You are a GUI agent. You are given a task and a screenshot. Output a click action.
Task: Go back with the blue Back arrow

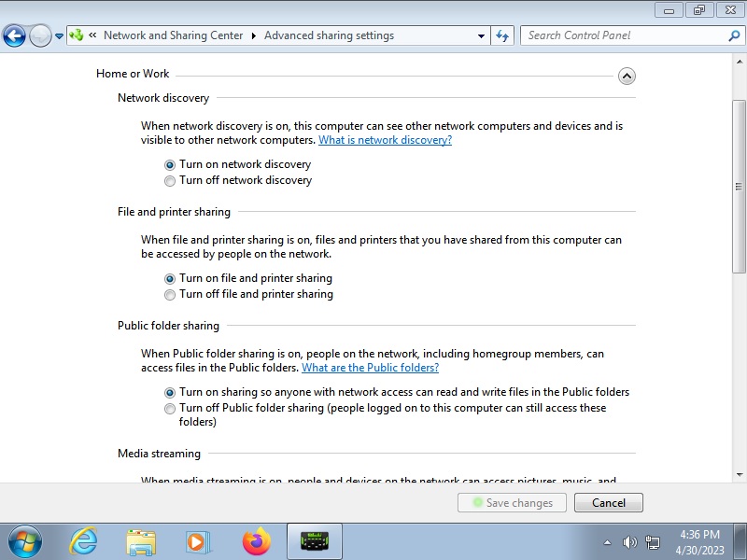coord(14,35)
